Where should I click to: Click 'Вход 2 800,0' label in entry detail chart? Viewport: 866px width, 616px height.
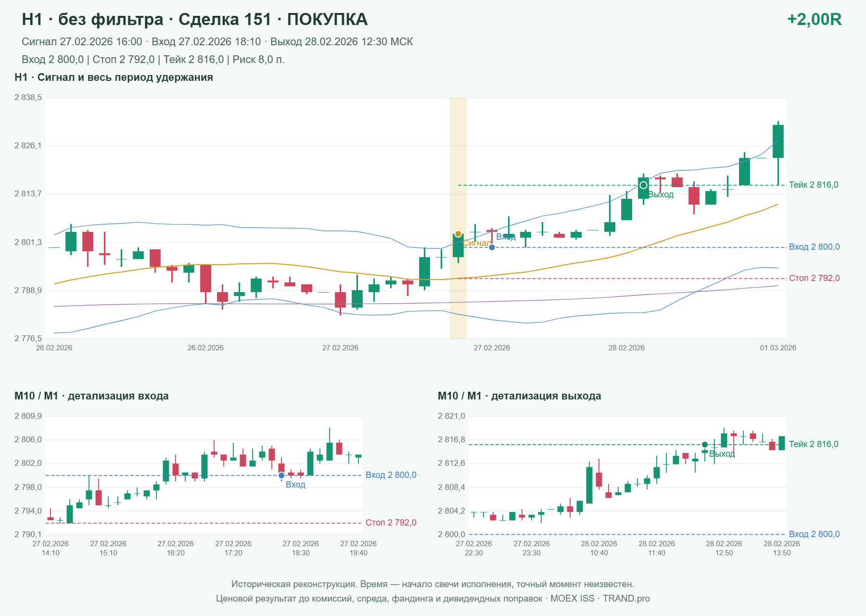click(391, 475)
